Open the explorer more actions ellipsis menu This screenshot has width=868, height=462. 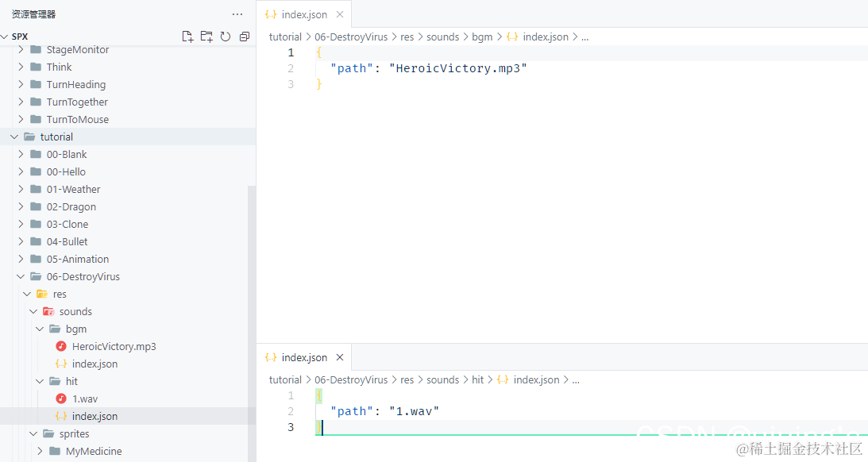(x=237, y=14)
